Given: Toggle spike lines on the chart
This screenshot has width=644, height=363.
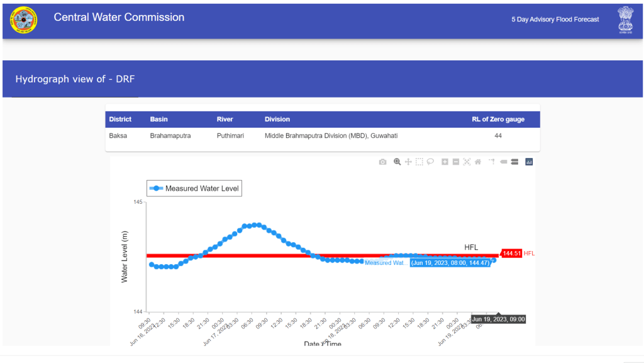Looking at the screenshot, I should [x=492, y=162].
